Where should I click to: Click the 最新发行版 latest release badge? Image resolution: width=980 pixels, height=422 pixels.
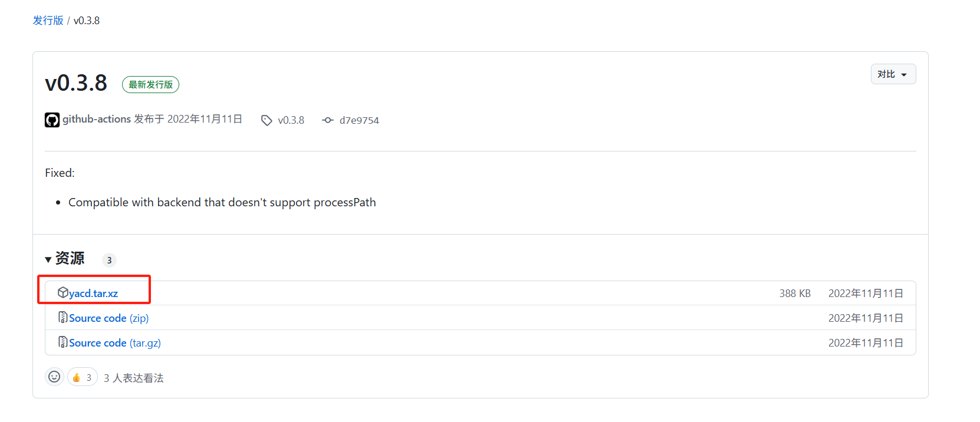pyautogui.click(x=150, y=85)
